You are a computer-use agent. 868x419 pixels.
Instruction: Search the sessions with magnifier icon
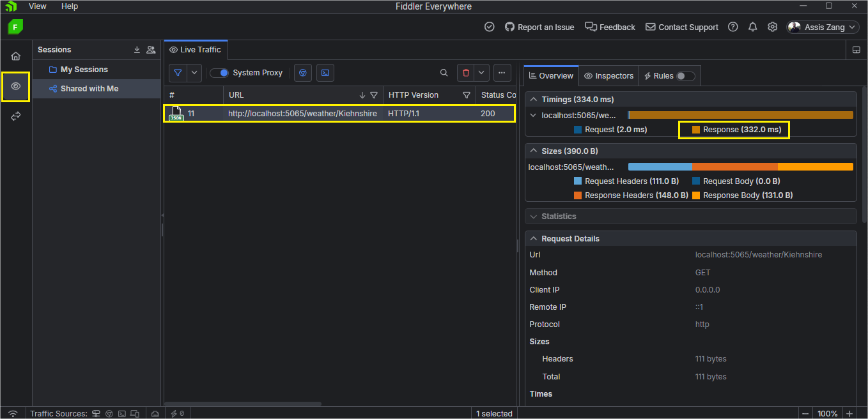(444, 73)
